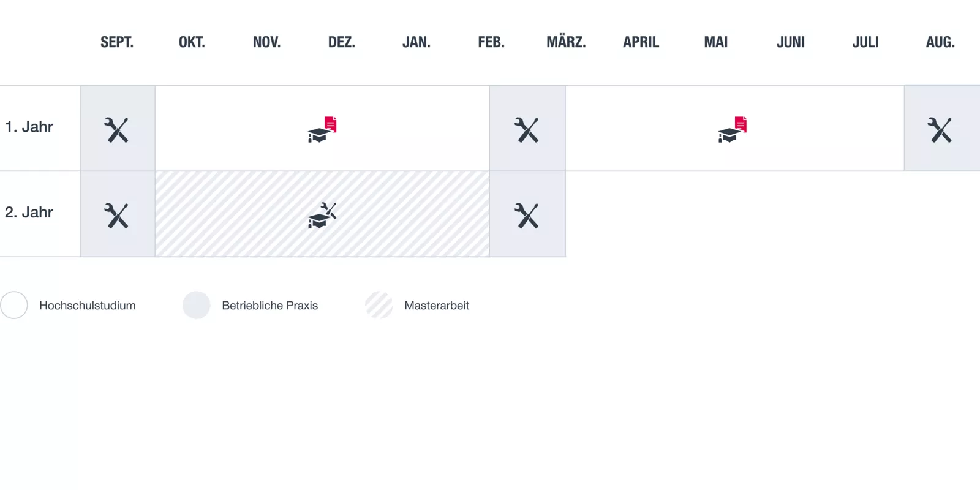This screenshot has width=980, height=490.
Task: Click the Betriebliche Praxis legend label
Action: click(x=269, y=306)
